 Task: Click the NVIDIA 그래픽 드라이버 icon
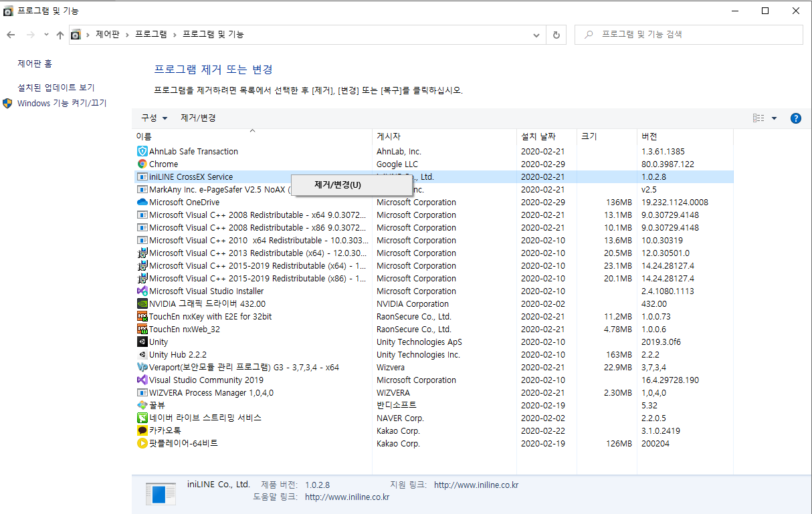(142, 304)
